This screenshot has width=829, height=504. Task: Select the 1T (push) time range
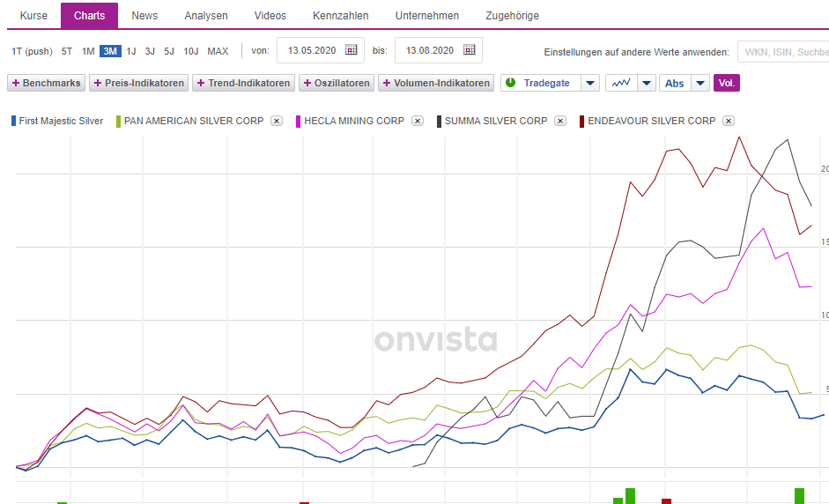(x=33, y=51)
